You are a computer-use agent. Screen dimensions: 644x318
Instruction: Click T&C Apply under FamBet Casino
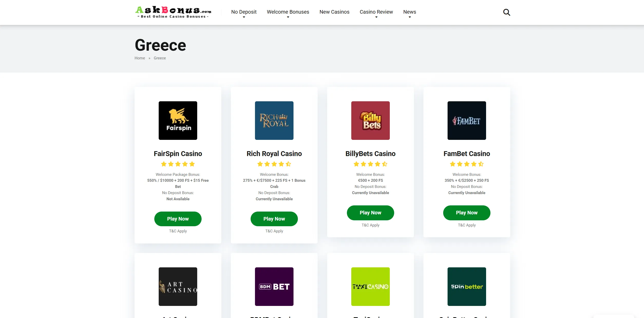click(467, 225)
